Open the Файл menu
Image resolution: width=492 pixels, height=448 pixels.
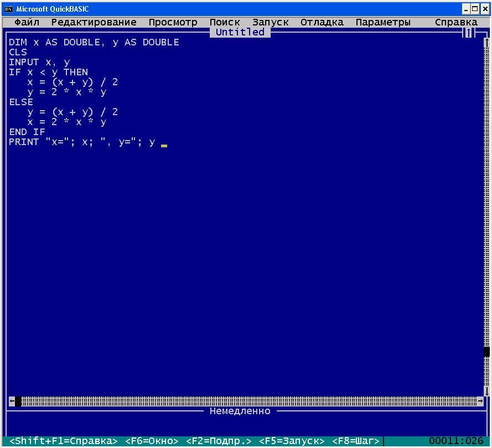27,22
